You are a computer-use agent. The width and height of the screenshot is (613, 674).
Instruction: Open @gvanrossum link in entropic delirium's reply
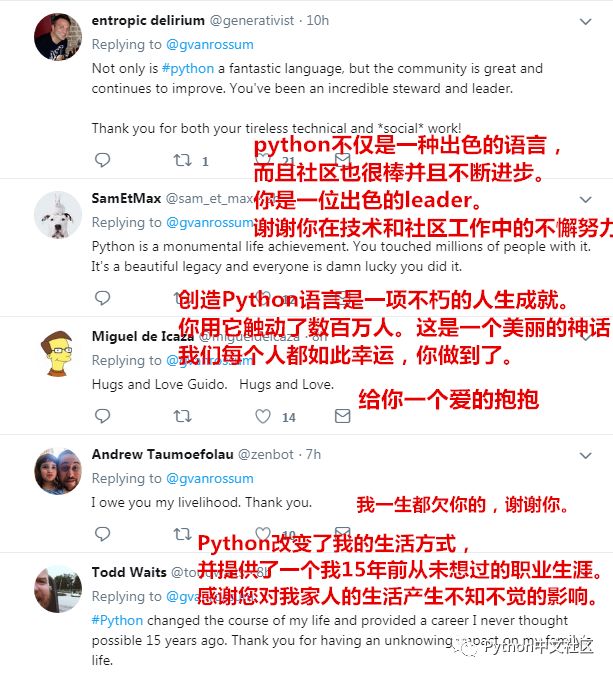tap(210, 44)
